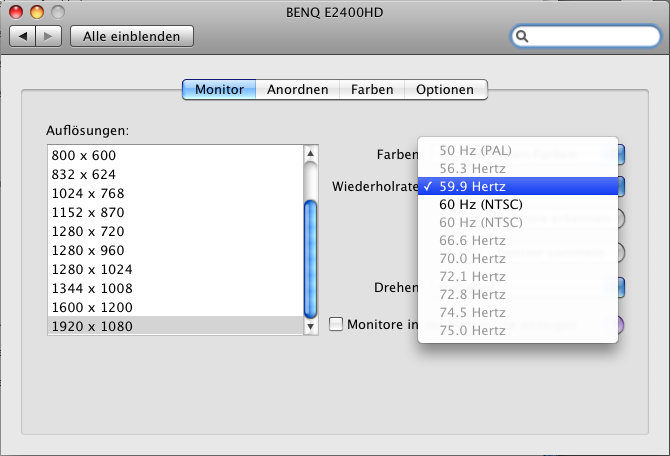The width and height of the screenshot is (670, 456).
Task: Switch to the Optionen tab
Action: pyautogui.click(x=445, y=89)
